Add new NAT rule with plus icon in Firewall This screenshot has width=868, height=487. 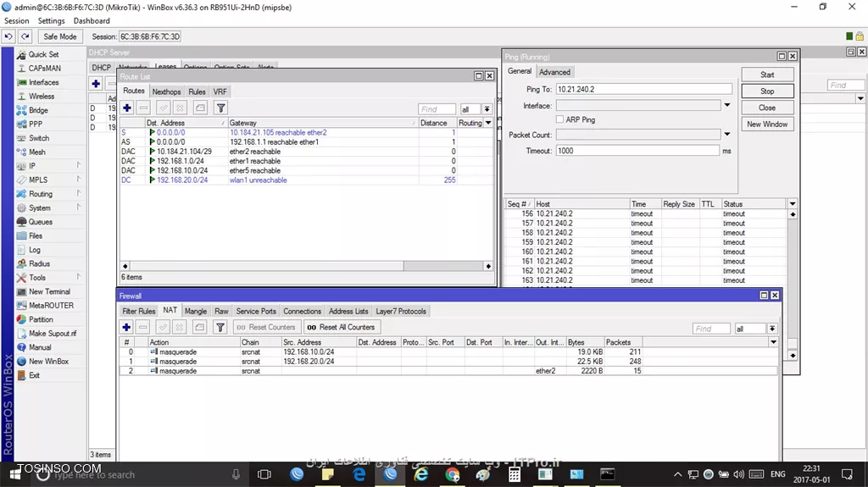tap(126, 327)
